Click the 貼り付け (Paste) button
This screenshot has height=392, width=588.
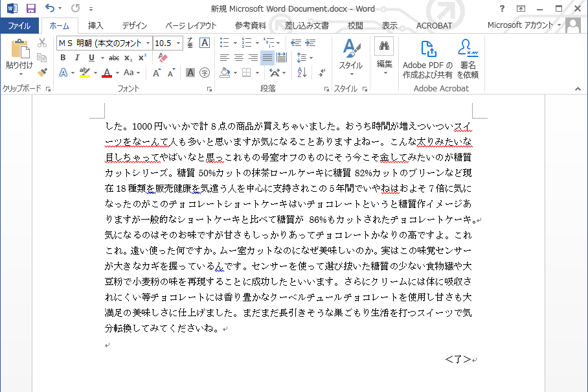pos(19,55)
